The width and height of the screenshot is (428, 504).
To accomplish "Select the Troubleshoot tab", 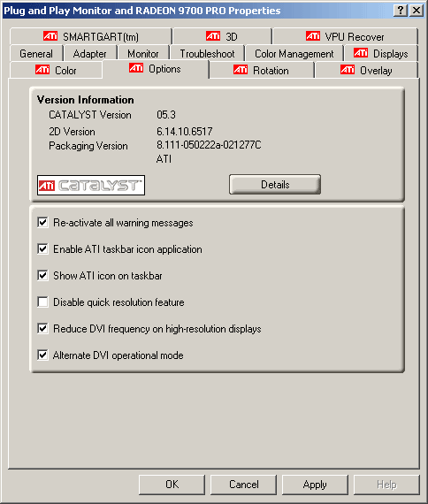I will (x=208, y=54).
